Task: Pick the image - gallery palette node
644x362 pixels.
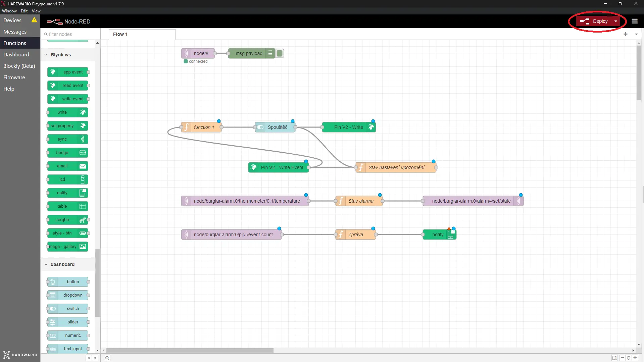Action: tap(68, 247)
